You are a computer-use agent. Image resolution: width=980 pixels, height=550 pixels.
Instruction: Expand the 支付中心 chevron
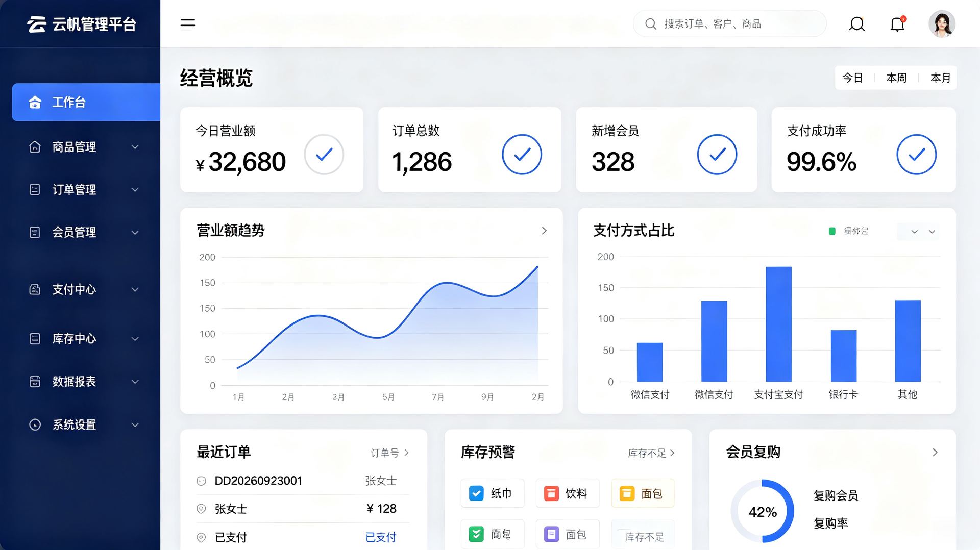pyautogui.click(x=135, y=290)
